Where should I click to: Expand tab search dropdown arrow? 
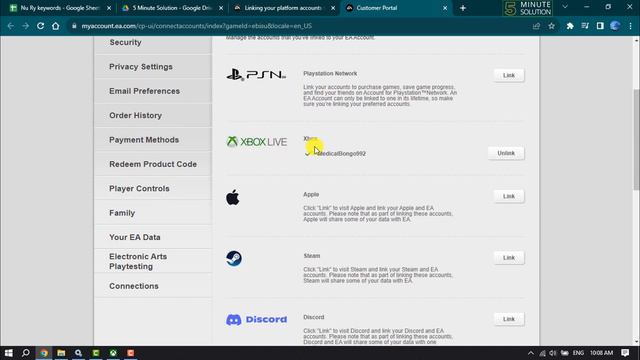click(x=565, y=7)
